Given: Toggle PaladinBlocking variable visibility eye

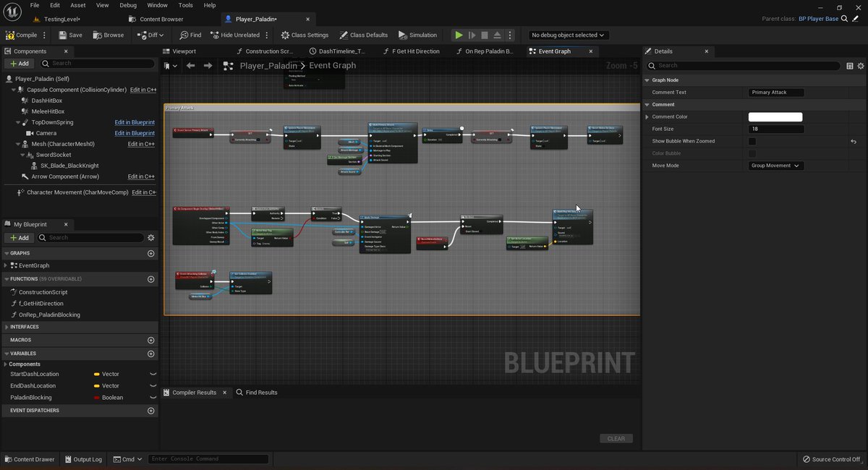Looking at the screenshot, I should (153, 397).
